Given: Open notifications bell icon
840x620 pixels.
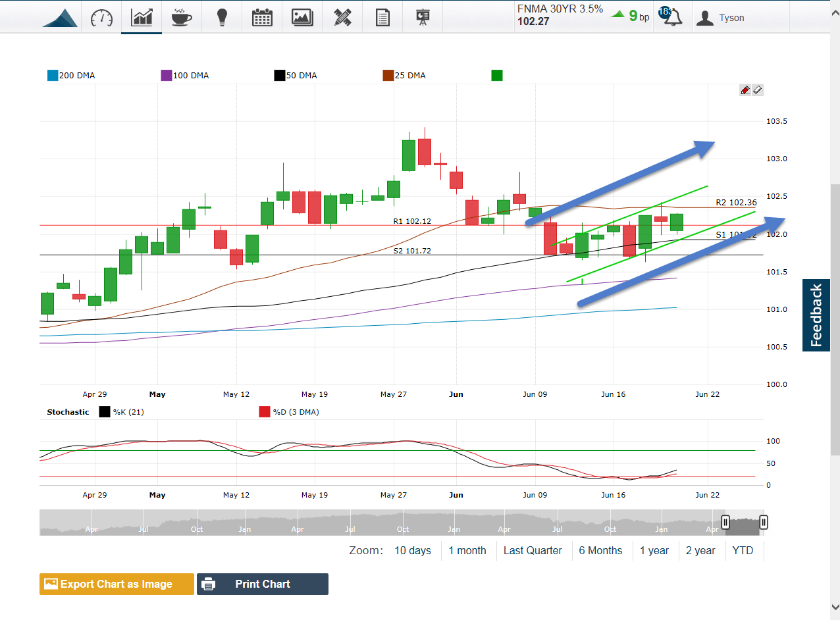Looking at the screenshot, I should pyautogui.click(x=672, y=17).
